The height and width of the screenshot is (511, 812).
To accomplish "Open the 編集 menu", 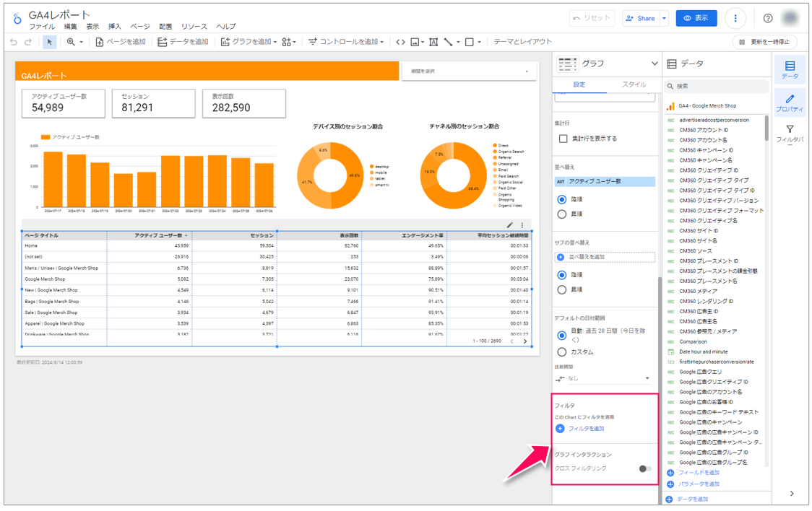I will point(70,27).
